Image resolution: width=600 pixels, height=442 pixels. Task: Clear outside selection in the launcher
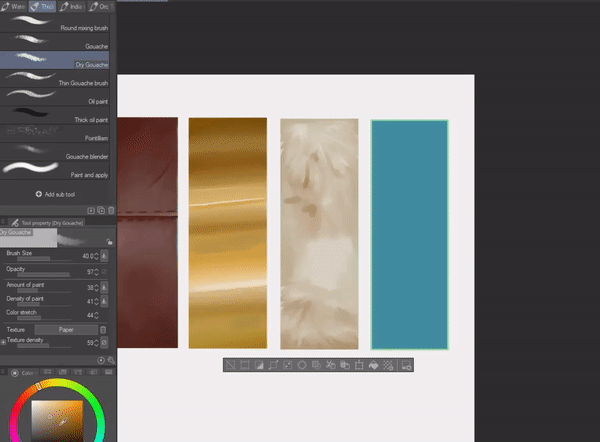[x=316, y=365]
